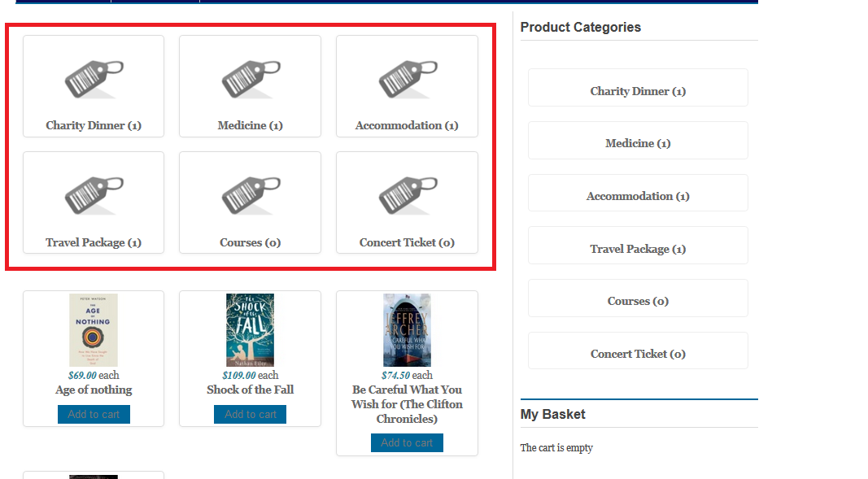Select Concert Ticket (0) in the sidebar
Image resolution: width=868 pixels, height=479 pixels.
638,354
